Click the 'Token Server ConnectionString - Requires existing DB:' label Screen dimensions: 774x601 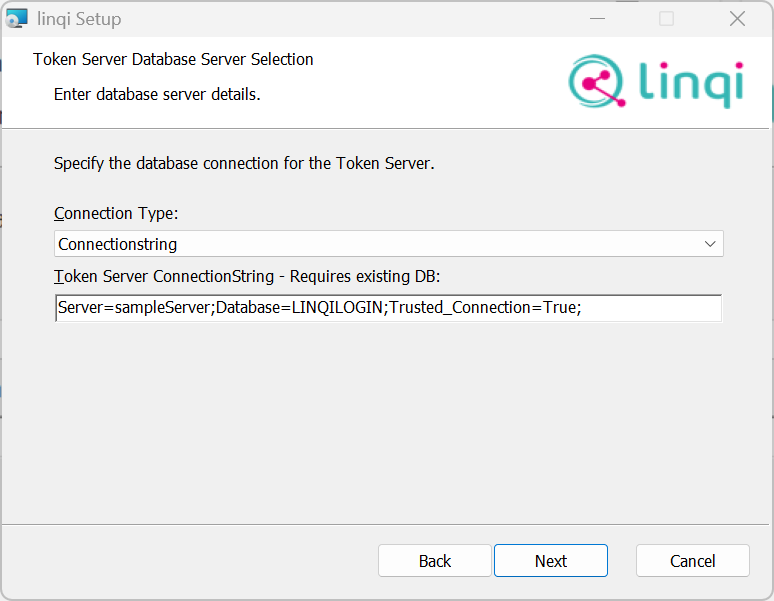[x=247, y=276]
